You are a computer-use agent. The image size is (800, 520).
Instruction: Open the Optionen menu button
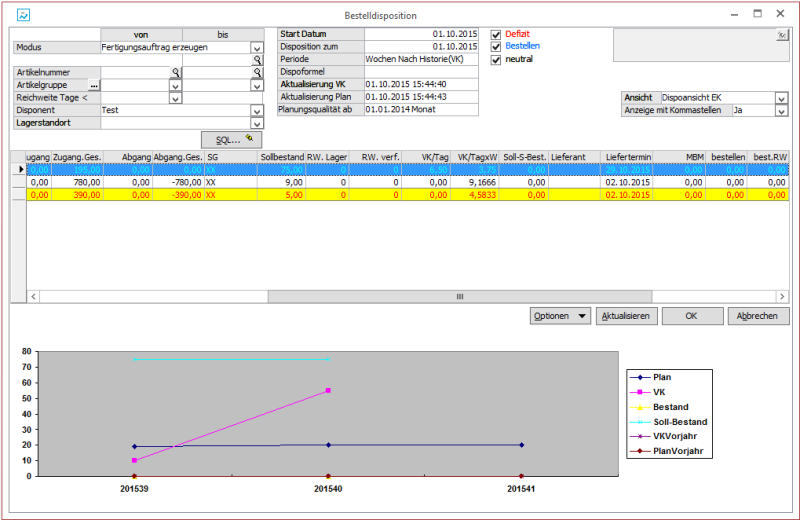560,316
